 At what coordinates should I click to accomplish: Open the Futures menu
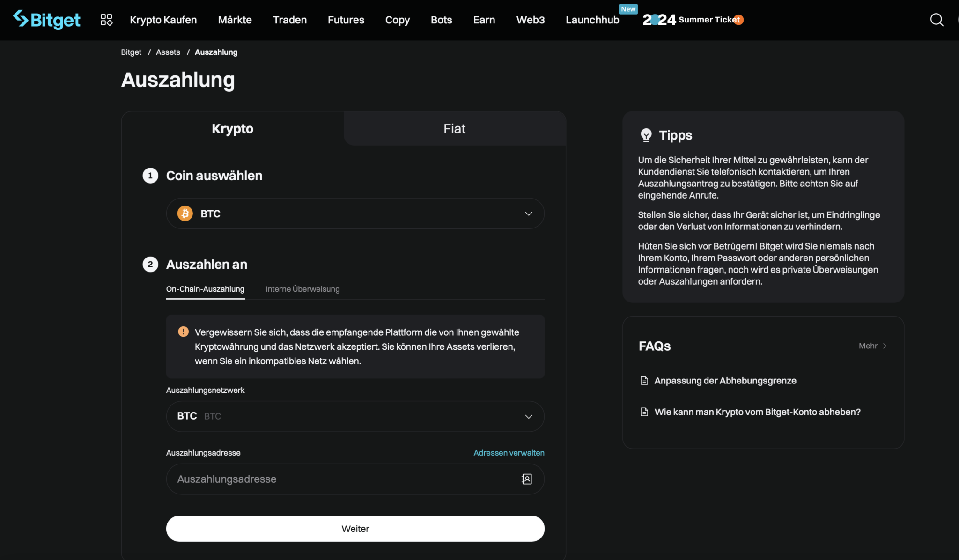(346, 20)
